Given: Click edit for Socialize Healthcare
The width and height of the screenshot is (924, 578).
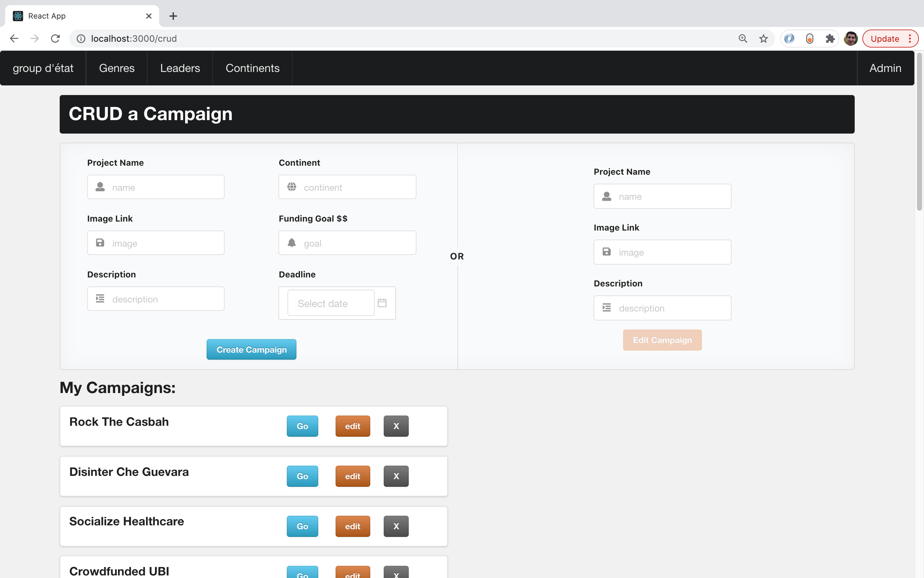Looking at the screenshot, I should pos(353,526).
